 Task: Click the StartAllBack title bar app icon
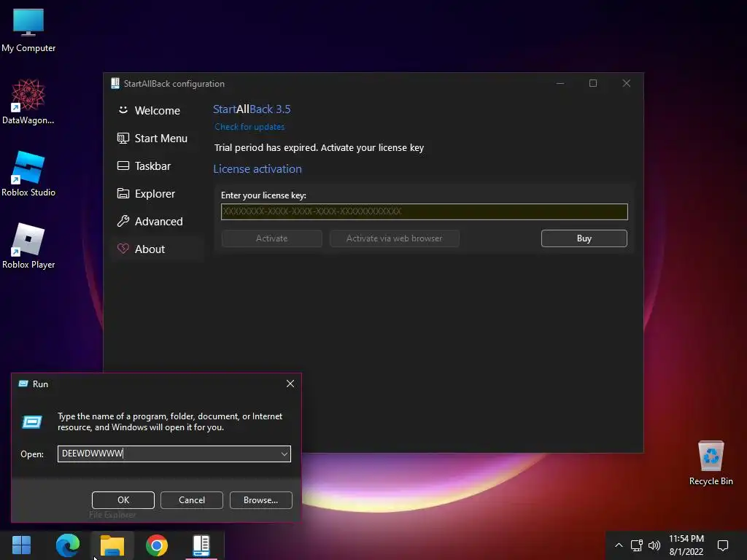click(115, 83)
